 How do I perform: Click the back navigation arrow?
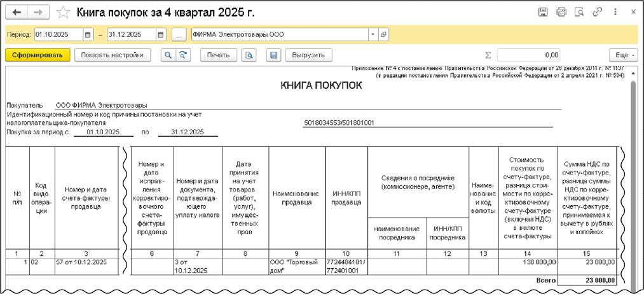pos(17,13)
